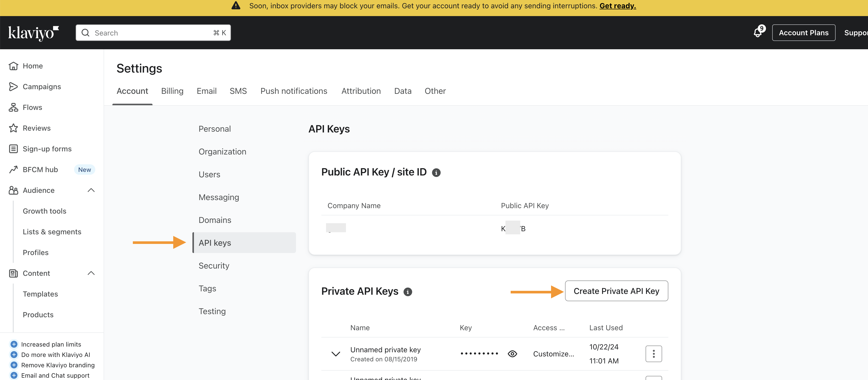Click the Customize... access level text
Image resolution: width=868 pixels, height=380 pixels.
[x=553, y=354]
